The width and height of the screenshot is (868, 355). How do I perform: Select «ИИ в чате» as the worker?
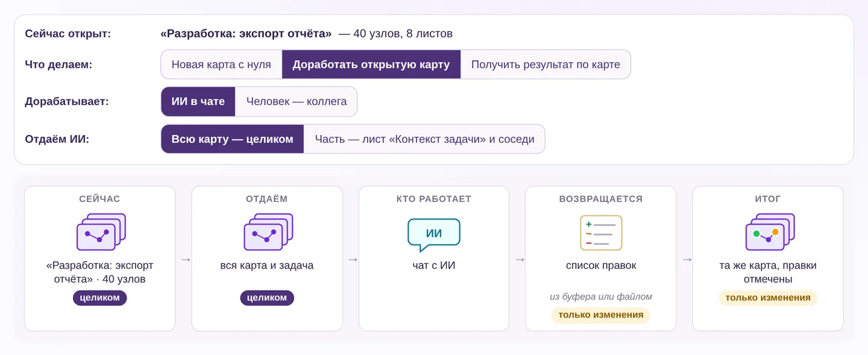pos(198,101)
